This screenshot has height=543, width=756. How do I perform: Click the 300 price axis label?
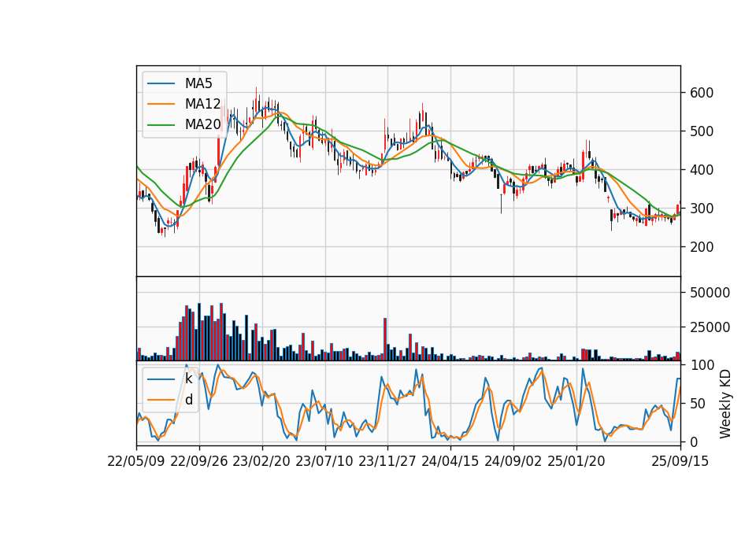(x=702, y=209)
